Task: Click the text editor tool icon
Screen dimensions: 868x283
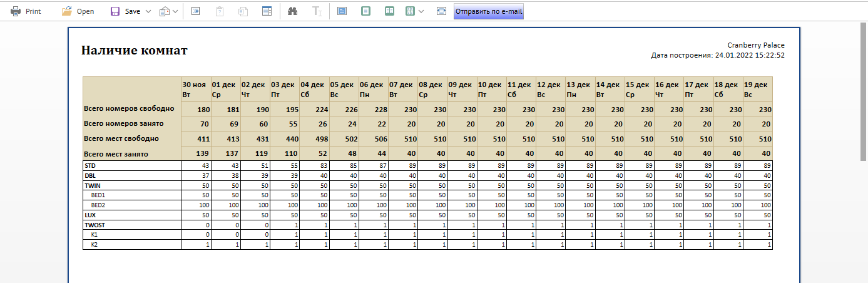Action: point(317,11)
